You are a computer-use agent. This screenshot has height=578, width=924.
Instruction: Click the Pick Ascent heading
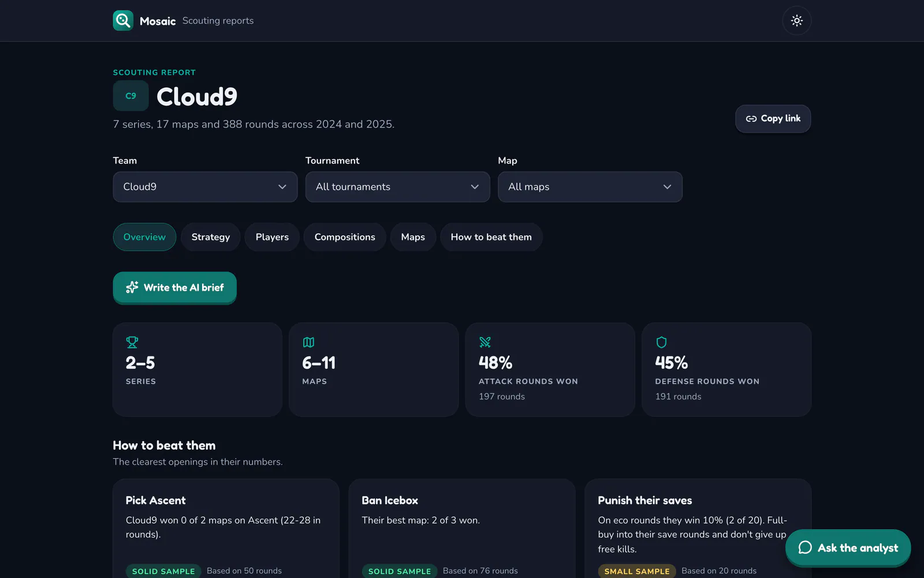coord(156,501)
